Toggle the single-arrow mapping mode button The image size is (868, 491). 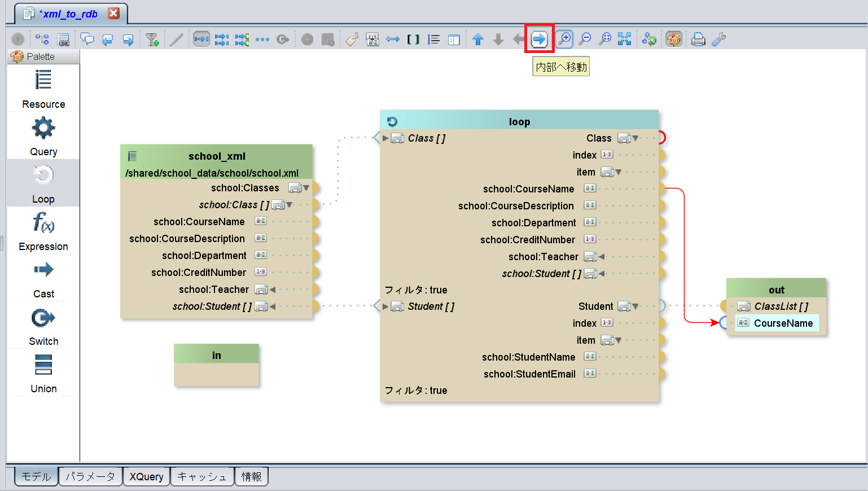pos(201,39)
